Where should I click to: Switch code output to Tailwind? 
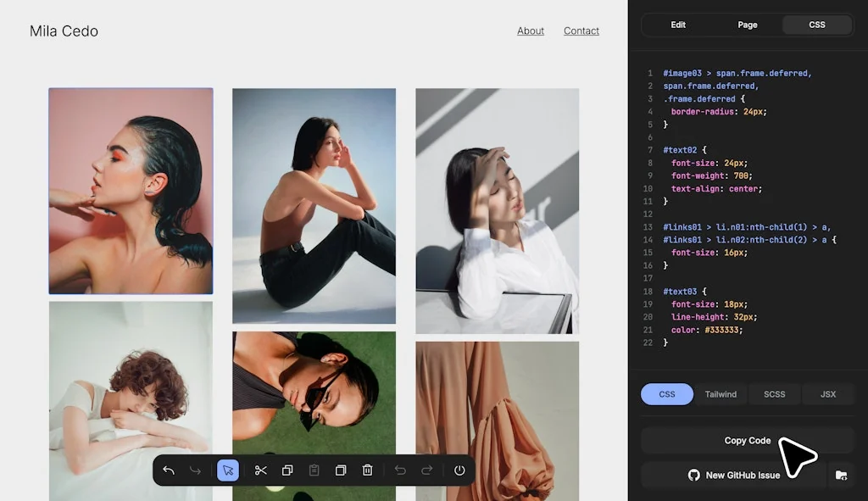721,394
